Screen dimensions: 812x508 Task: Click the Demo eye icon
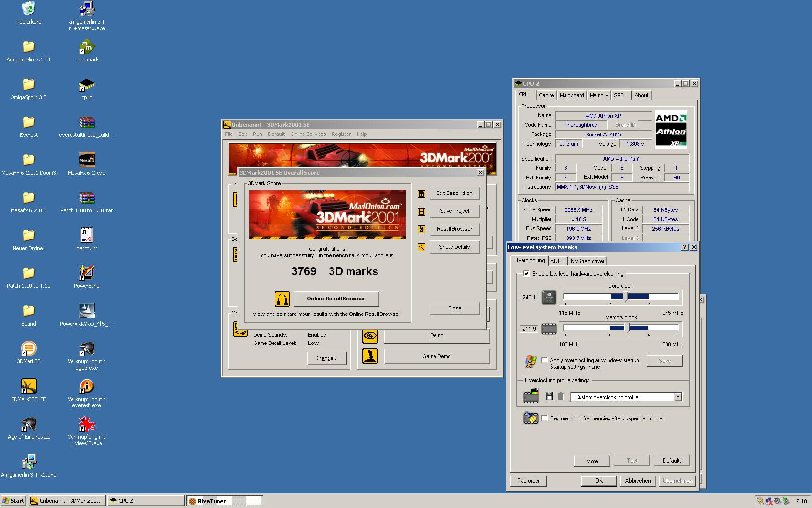tap(370, 335)
